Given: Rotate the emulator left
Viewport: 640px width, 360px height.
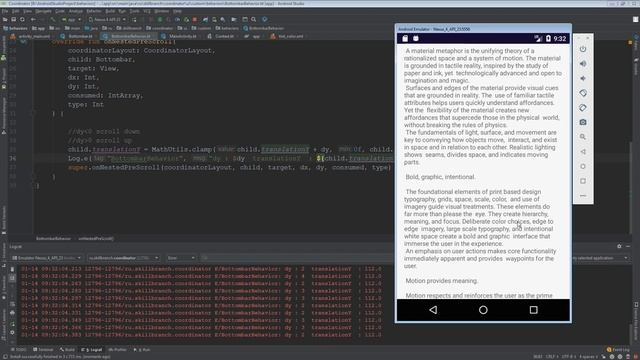Looking at the screenshot, I should click(x=583, y=93).
